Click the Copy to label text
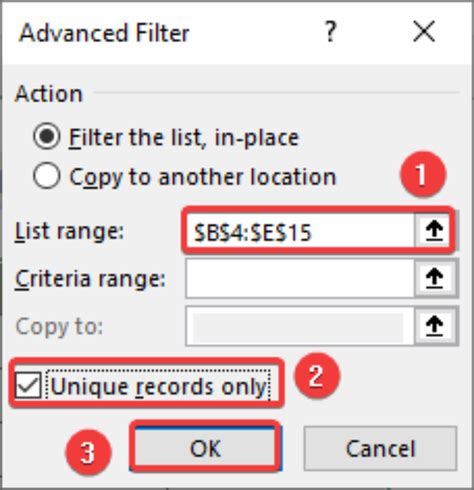This screenshot has width=474, height=490. (59, 327)
